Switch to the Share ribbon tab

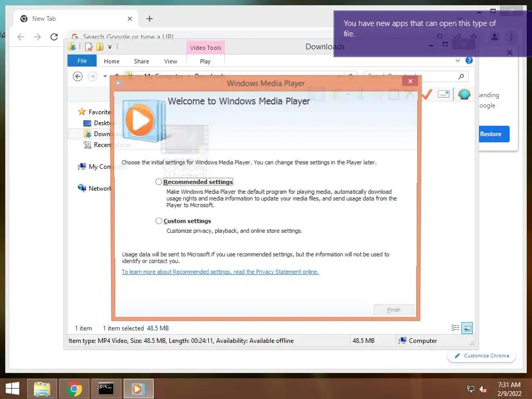tap(141, 61)
